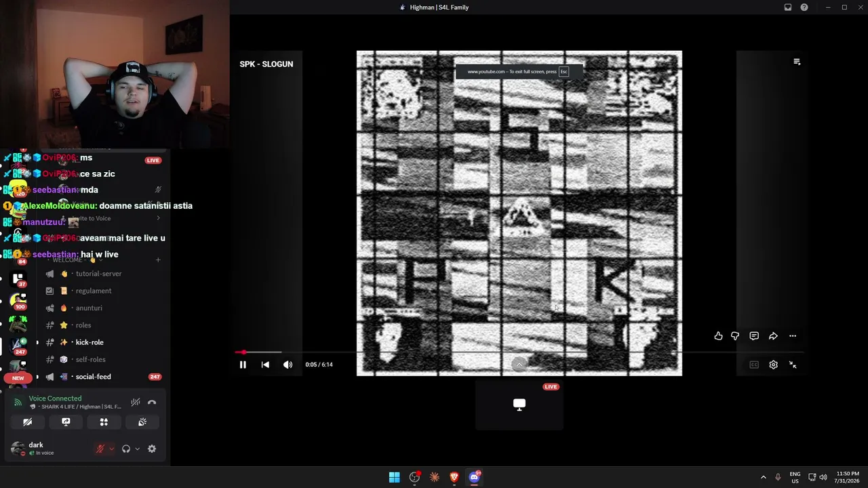Viewport: 868px width, 488px height.
Task: Jump to NEW unread servers
Action: click(x=18, y=378)
